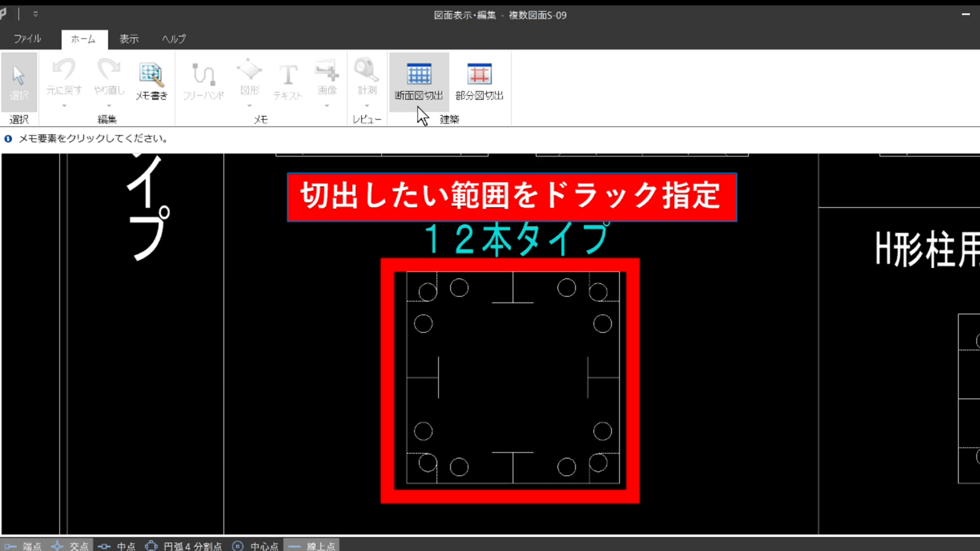Switch to the 表示 tab

[129, 39]
